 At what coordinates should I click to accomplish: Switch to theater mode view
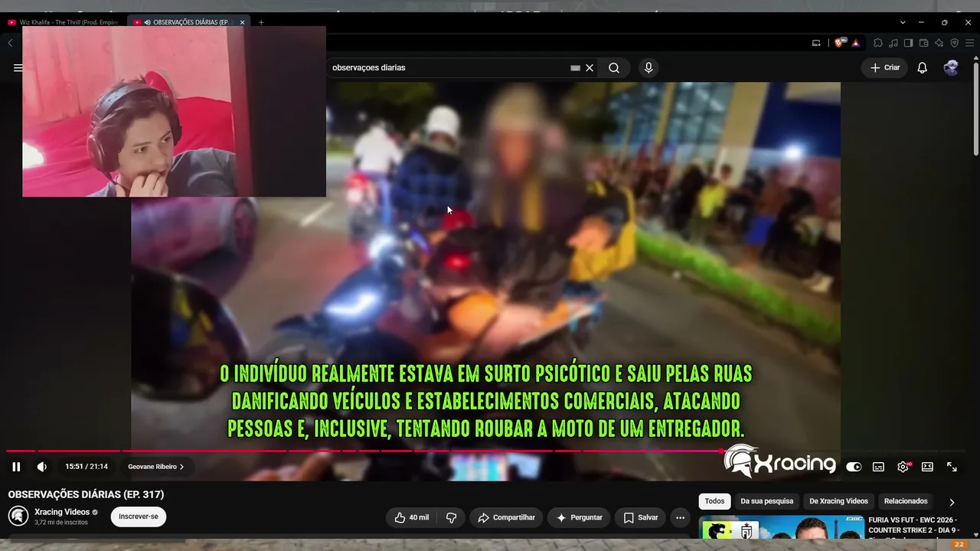tap(927, 467)
